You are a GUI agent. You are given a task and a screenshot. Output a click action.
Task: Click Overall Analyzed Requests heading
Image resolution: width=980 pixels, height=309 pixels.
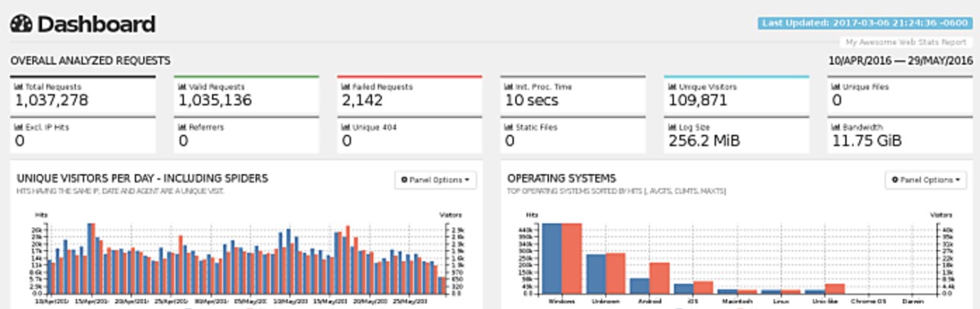click(90, 61)
